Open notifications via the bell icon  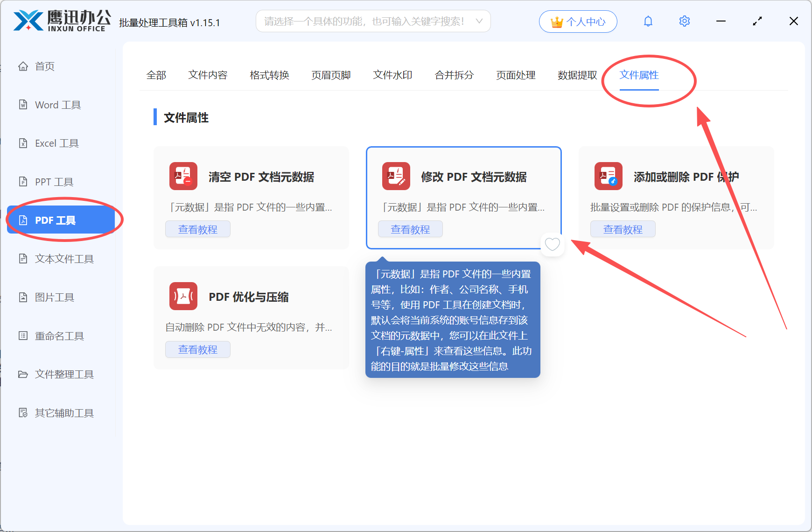tap(648, 21)
